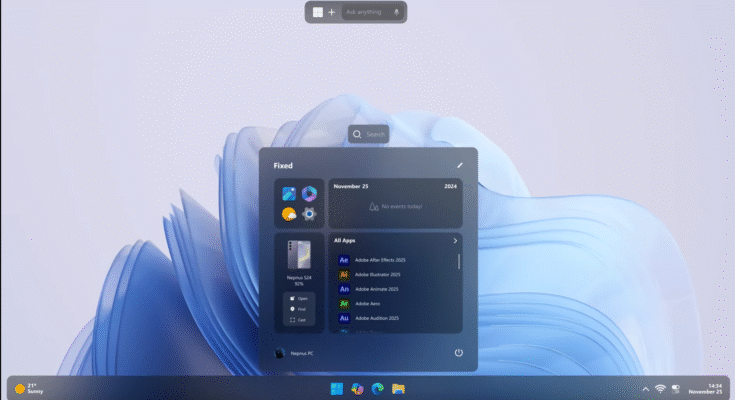
Task: Expand All Apps with the chevron arrow
Action: [x=455, y=241]
